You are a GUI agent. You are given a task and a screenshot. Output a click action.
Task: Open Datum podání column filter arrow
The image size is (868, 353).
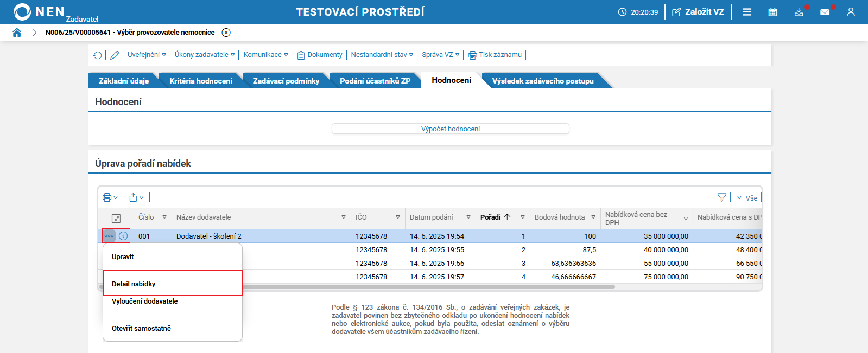click(x=468, y=217)
